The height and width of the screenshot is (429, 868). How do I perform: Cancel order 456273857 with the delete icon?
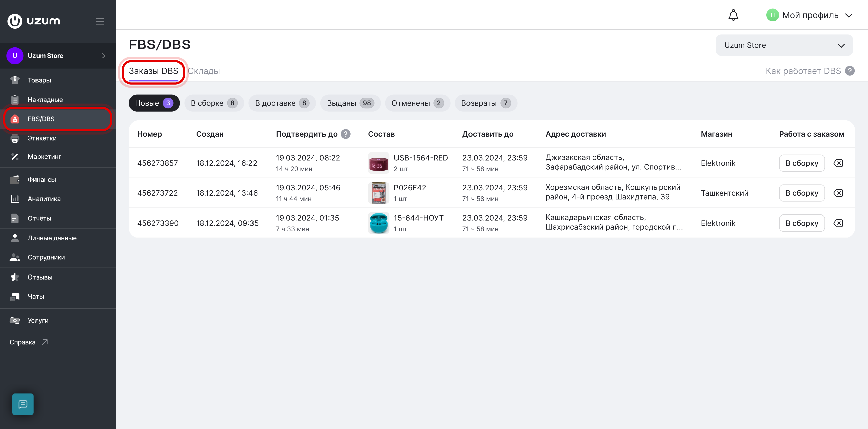[x=838, y=163]
